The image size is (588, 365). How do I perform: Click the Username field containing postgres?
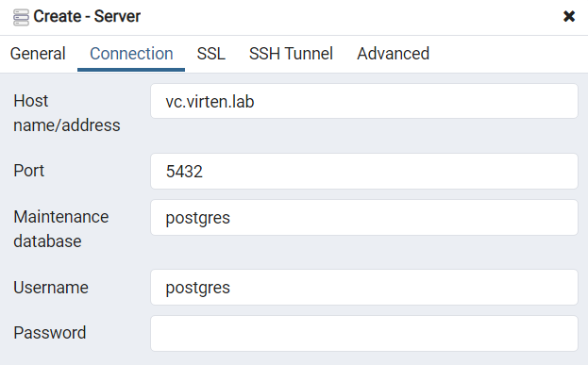point(364,288)
